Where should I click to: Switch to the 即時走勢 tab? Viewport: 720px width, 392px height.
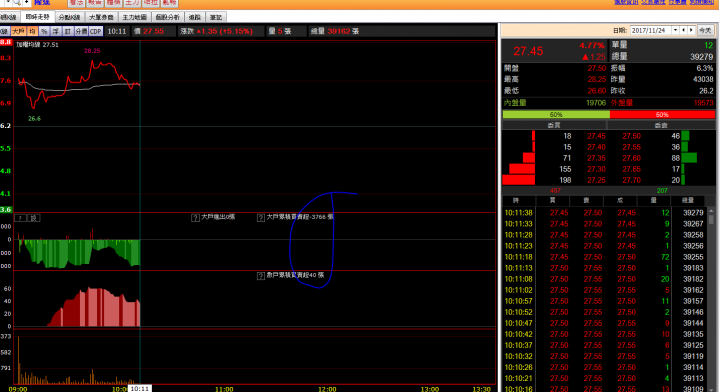click(37, 17)
